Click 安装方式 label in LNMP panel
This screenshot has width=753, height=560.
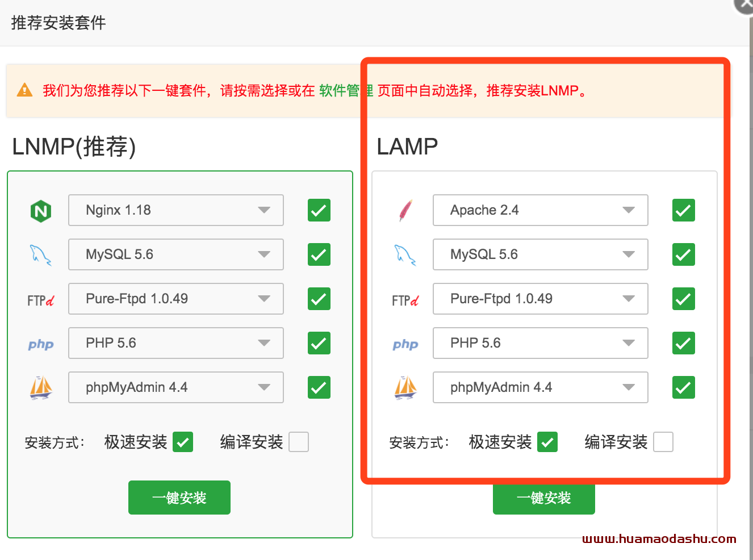[55, 442]
